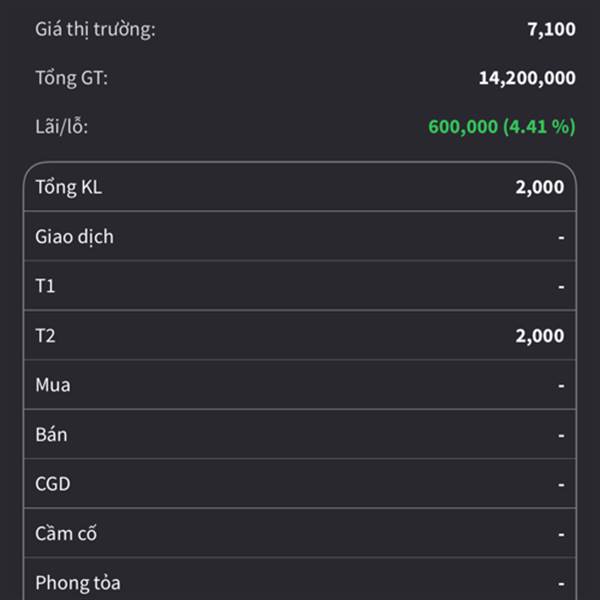Select the T1 row

tap(300, 285)
